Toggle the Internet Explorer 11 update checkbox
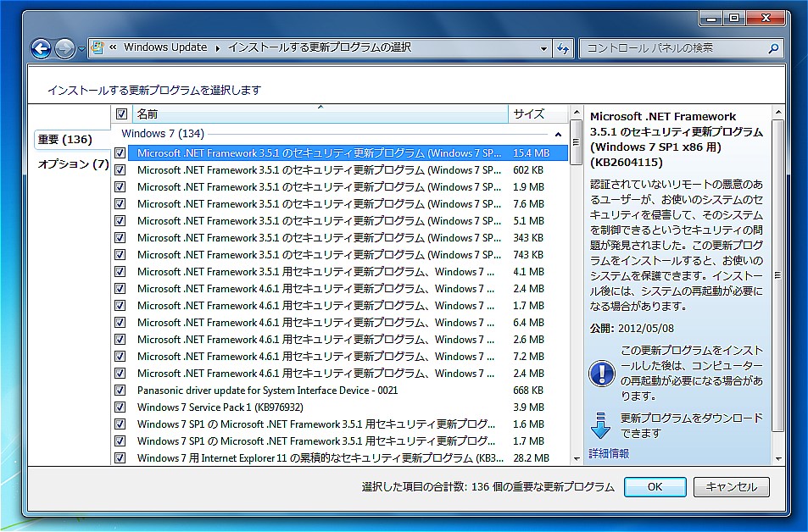 click(120, 457)
